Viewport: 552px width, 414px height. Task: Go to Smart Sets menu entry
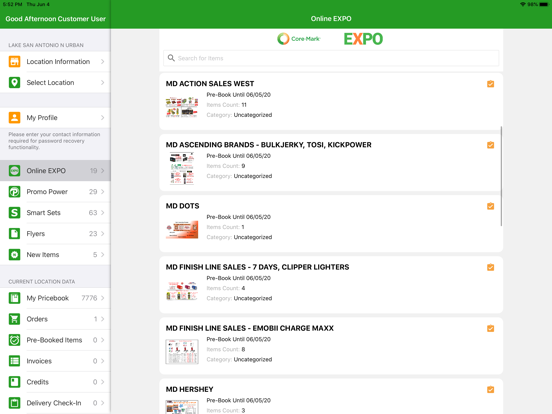(x=55, y=213)
